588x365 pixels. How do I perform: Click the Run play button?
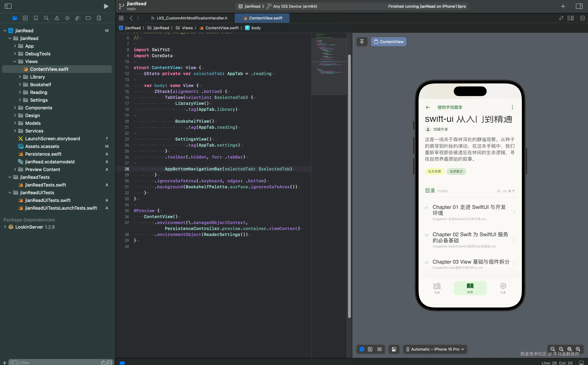[x=106, y=6]
